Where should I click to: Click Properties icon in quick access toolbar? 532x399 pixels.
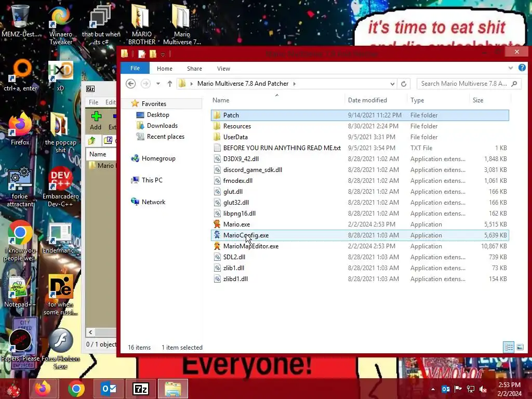click(x=142, y=54)
